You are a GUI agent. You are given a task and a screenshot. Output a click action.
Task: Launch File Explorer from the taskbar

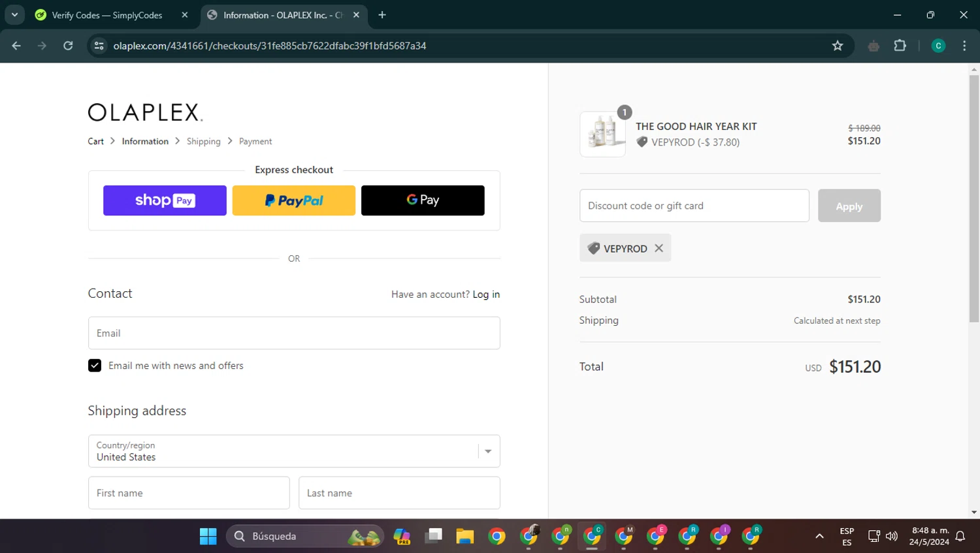[x=465, y=536]
